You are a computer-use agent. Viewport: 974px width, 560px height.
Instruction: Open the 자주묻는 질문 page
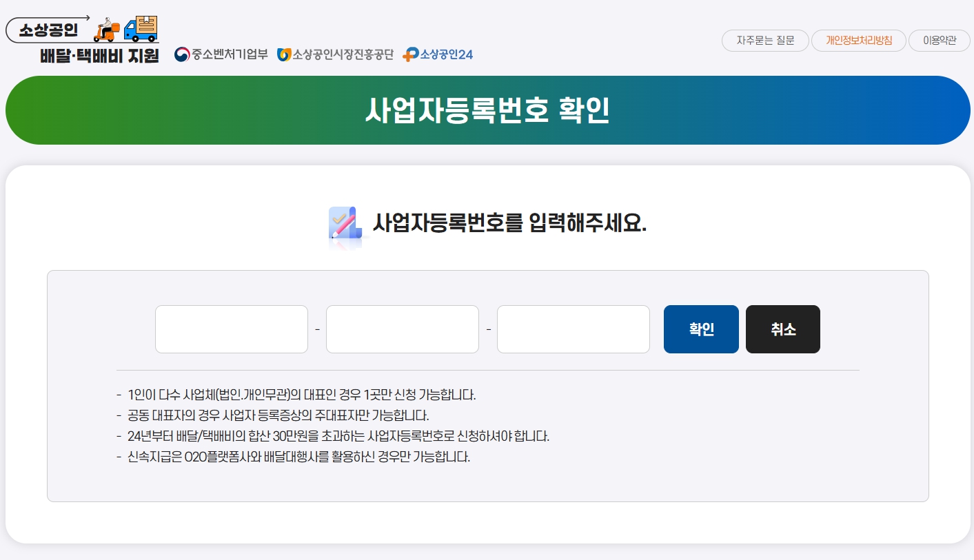click(765, 41)
